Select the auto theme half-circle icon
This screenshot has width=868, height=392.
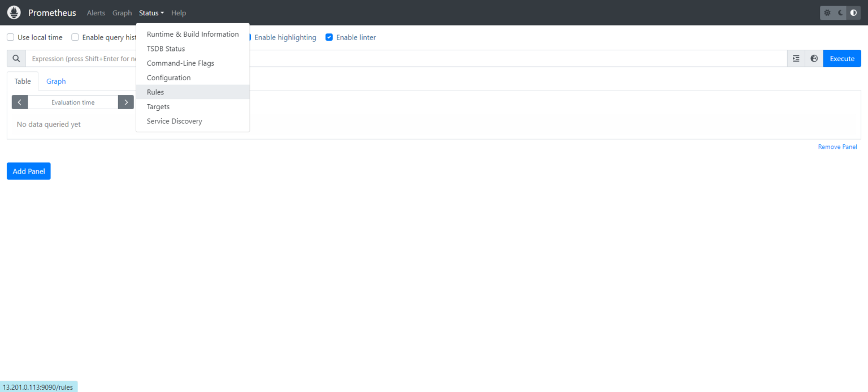click(x=853, y=12)
